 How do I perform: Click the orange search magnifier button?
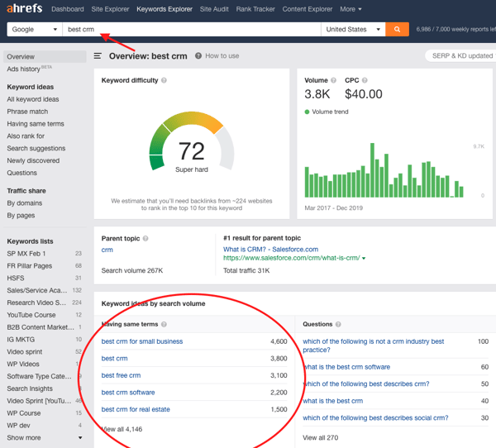398,29
